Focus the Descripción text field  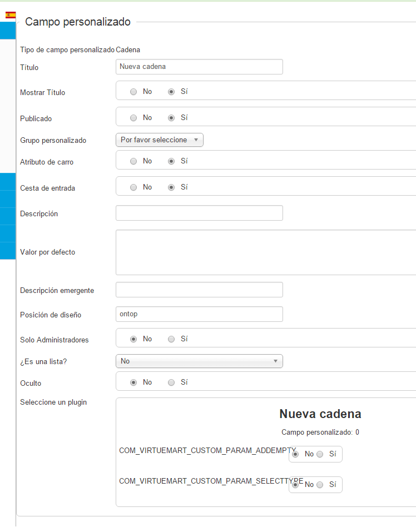tap(199, 213)
